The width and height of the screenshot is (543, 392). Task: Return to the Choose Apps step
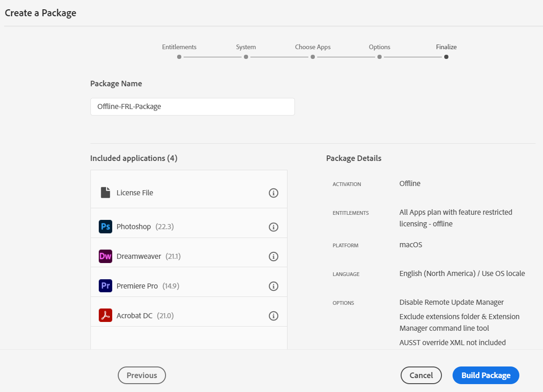313,57
